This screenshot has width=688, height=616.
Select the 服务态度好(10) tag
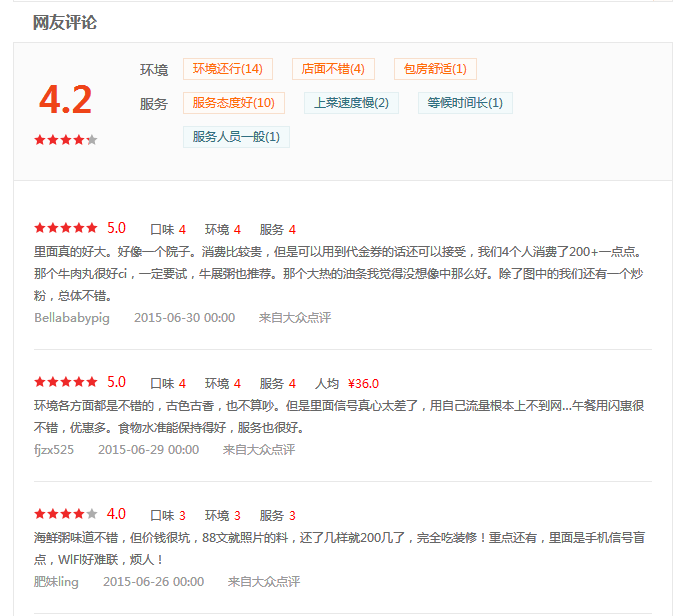233,103
